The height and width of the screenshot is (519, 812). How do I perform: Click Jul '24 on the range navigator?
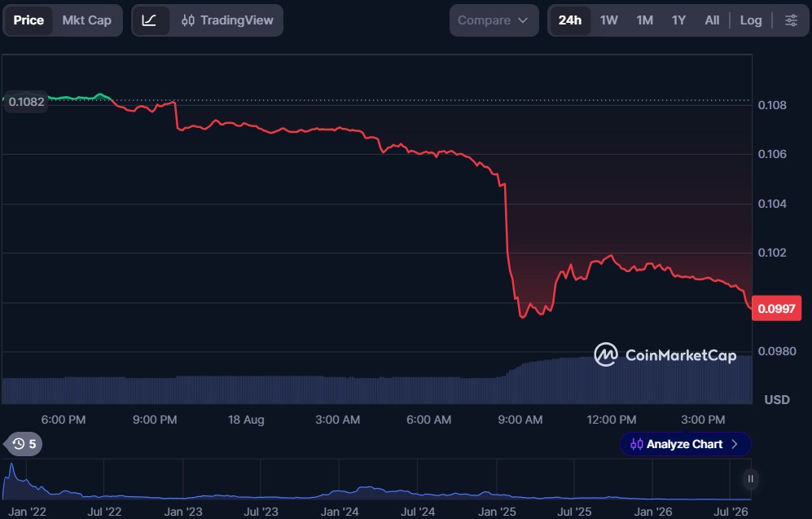[417, 512]
